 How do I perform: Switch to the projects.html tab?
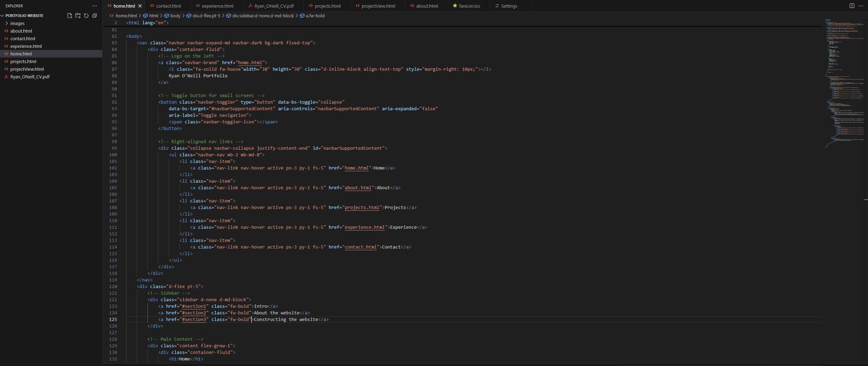pos(328,6)
